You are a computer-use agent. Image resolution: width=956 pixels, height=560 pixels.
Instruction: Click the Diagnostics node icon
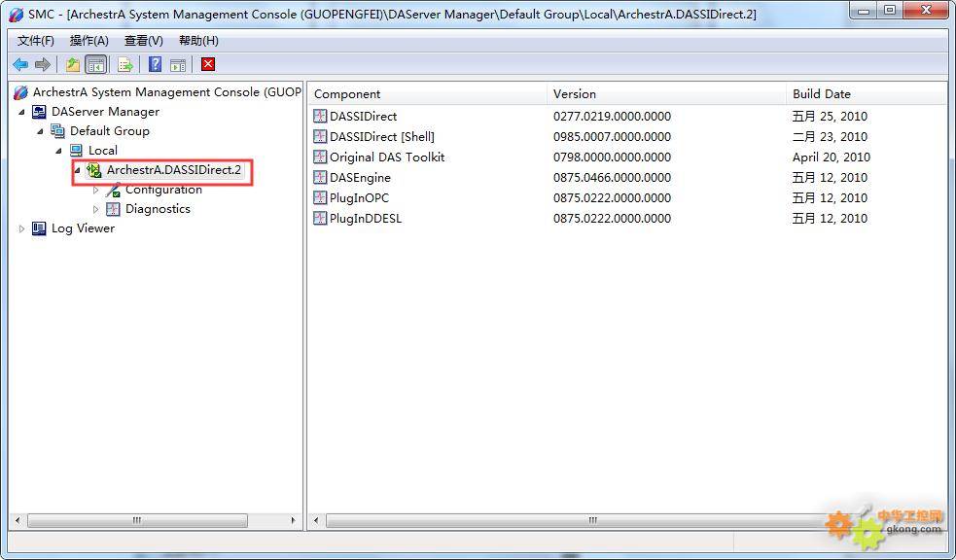click(113, 209)
